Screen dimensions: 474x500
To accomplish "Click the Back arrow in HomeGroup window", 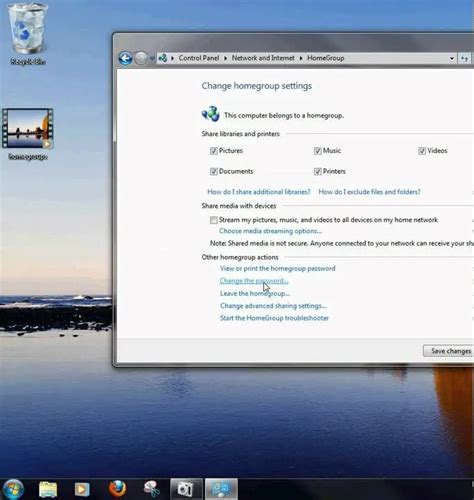I will (125, 58).
